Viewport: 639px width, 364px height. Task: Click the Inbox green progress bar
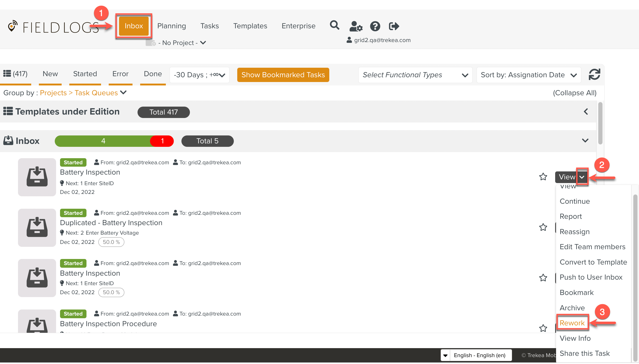[x=103, y=141]
